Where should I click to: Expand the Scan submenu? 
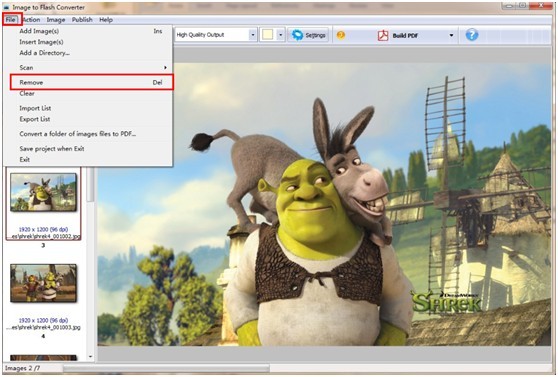[88, 67]
